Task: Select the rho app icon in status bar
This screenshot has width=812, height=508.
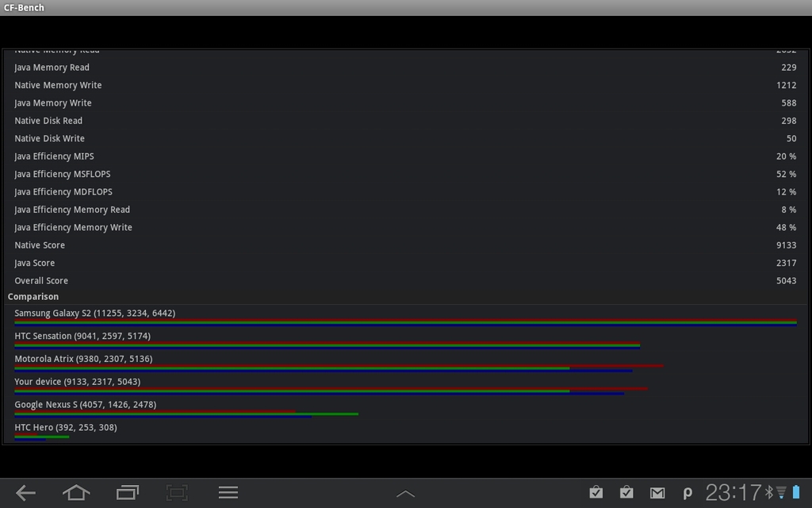Action: point(687,492)
